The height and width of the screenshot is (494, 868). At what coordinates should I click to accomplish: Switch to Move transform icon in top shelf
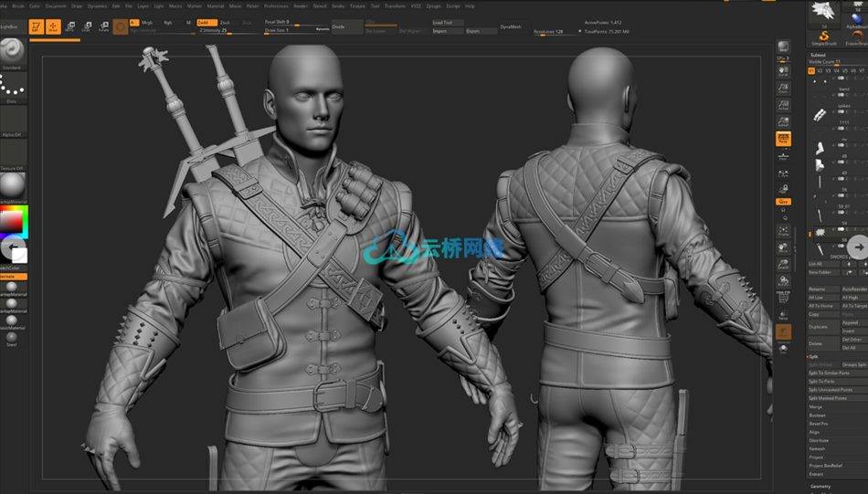tap(70, 26)
